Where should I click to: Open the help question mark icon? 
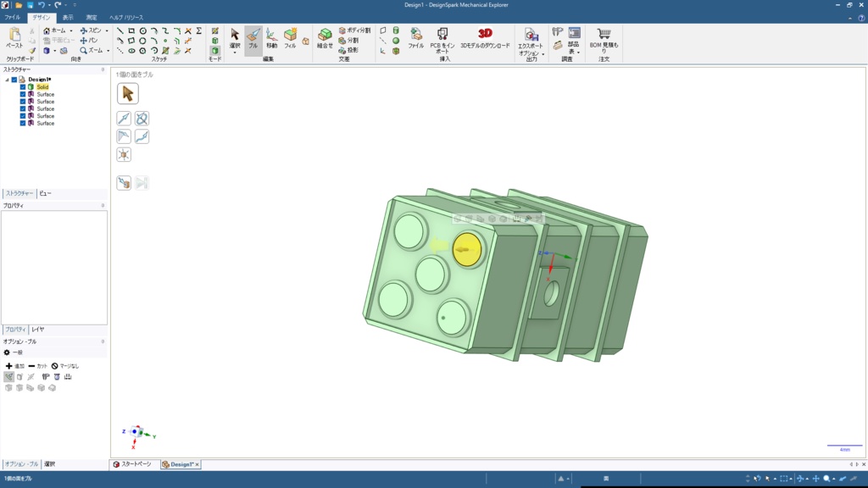pos(861,18)
